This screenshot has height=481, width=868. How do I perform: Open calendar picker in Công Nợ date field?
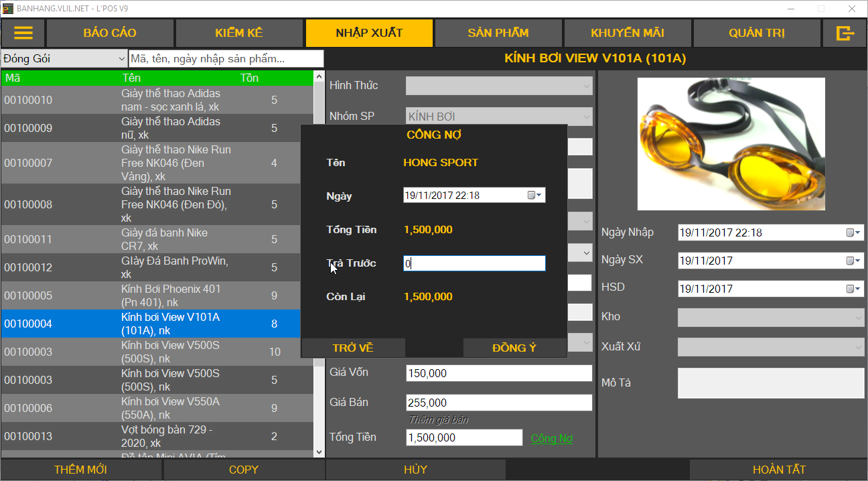click(x=535, y=196)
